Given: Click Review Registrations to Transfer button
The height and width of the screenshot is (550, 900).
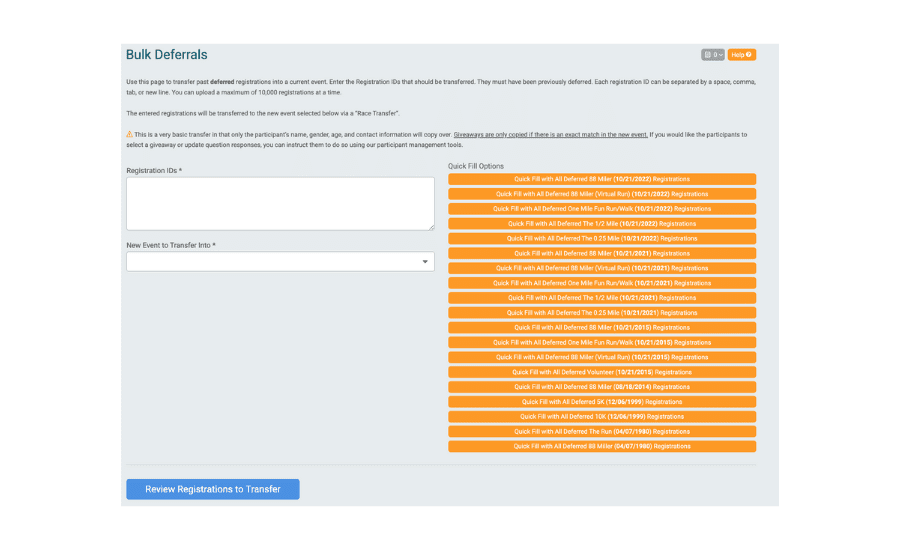Looking at the screenshot, I should pos(213,489).
